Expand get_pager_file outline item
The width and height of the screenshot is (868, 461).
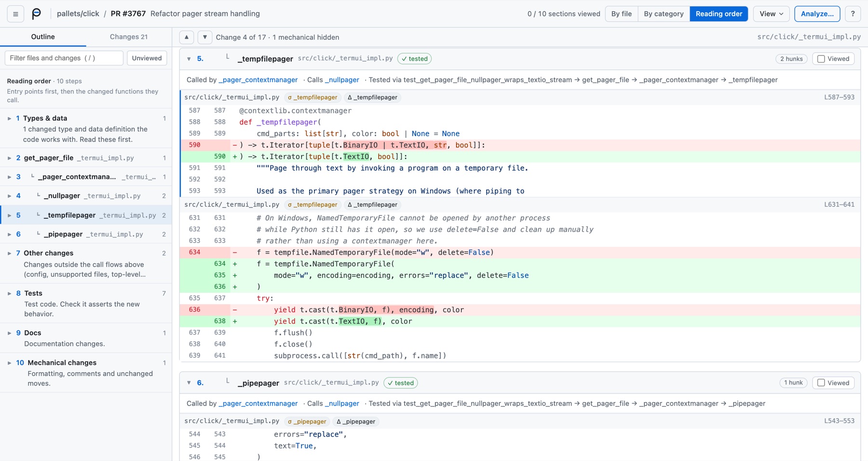(9, 158)
